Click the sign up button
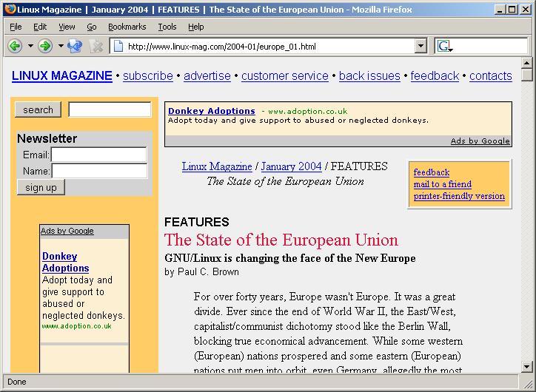Screen dimensions: 536x392 [41, 187]
